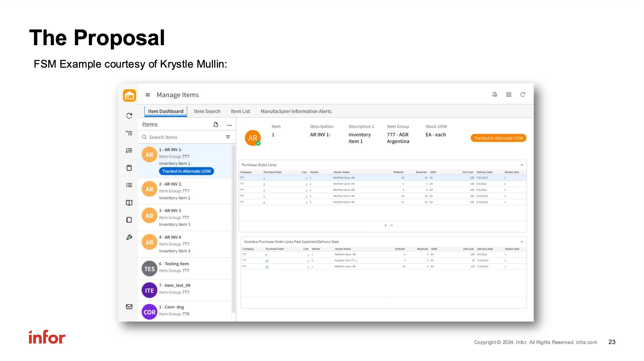Open the three-dots menu in Items panel
This screenshot has width=644, height=361.
229,125
